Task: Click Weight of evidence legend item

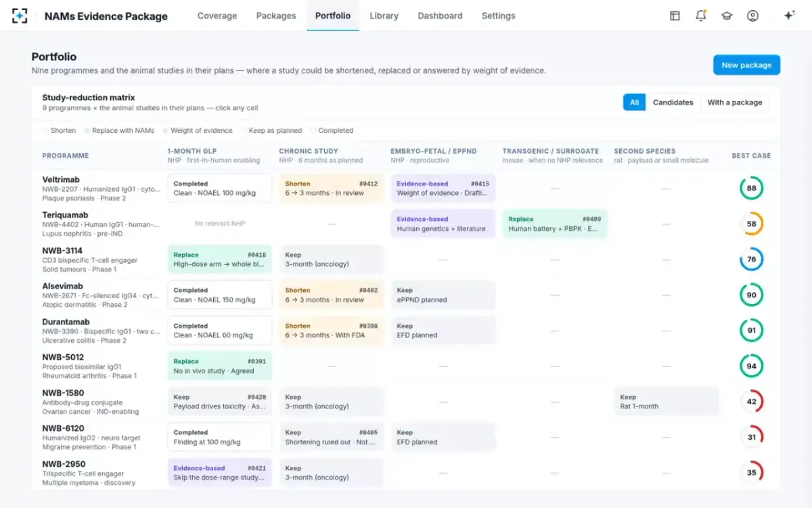Action: pos(198,131)
